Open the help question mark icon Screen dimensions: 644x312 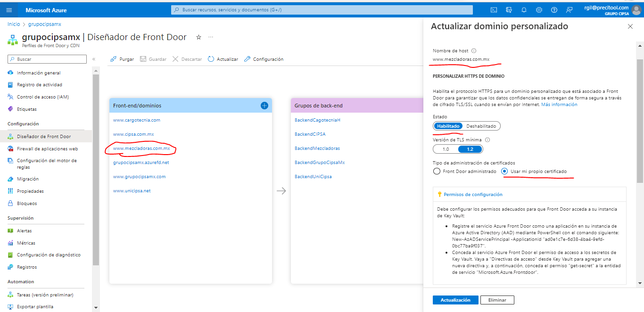tap(554, 10)
